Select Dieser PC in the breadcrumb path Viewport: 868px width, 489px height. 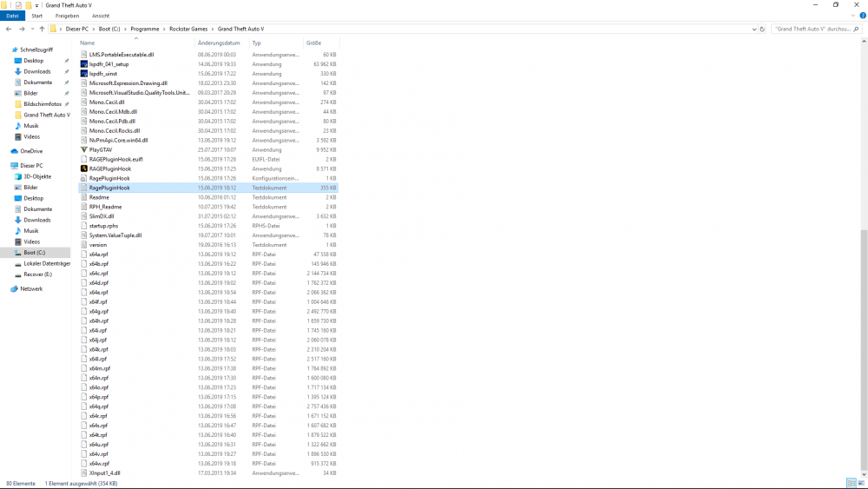(77, 29)
